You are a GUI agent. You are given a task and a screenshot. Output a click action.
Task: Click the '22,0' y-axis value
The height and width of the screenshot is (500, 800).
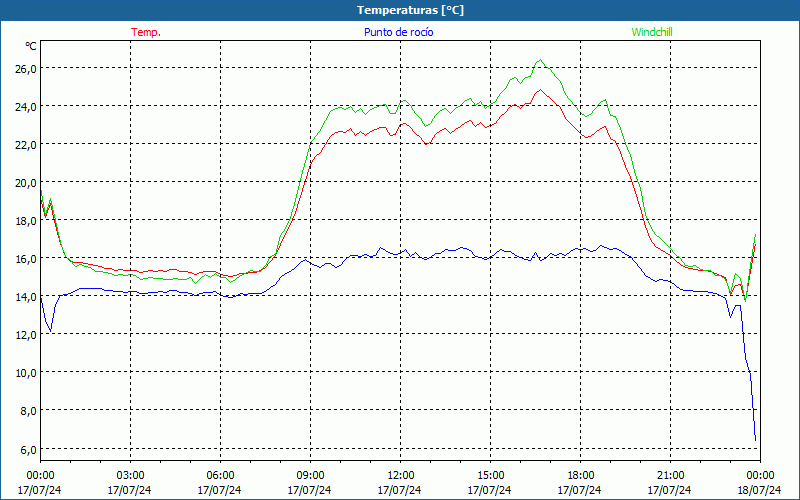(26, 144)
